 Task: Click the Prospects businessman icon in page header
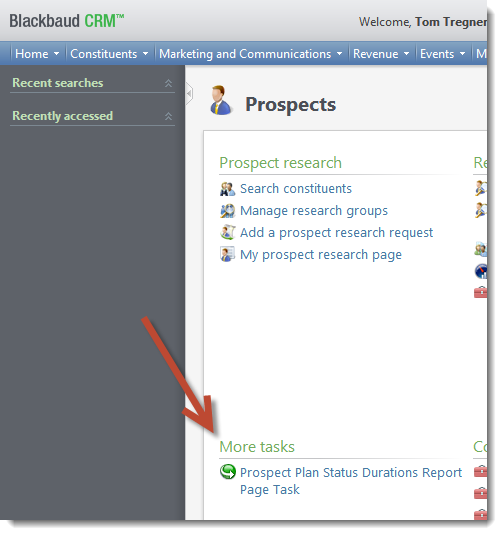(x=220, y=100)
